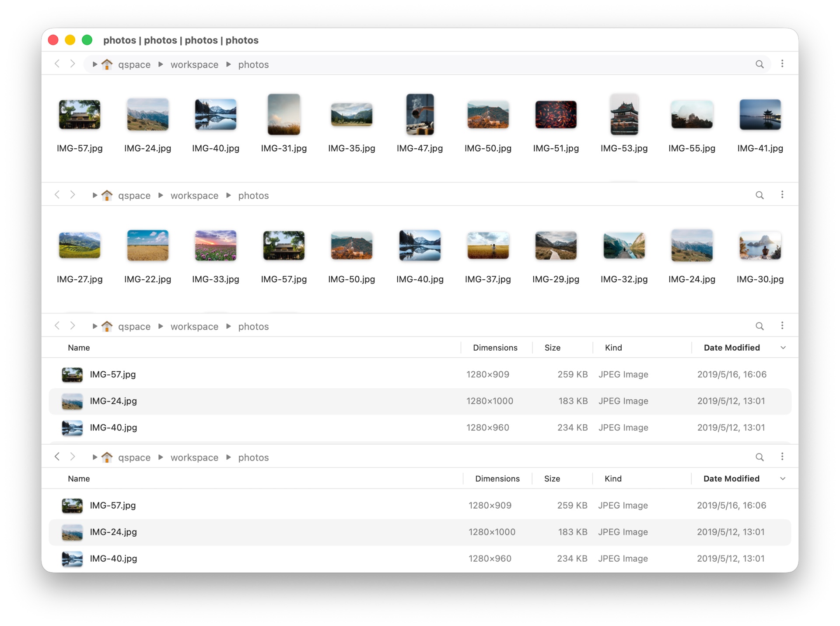Select the photos breadcrumb in second pane
This screenshot has width=840, height=626.
(253, 195)
